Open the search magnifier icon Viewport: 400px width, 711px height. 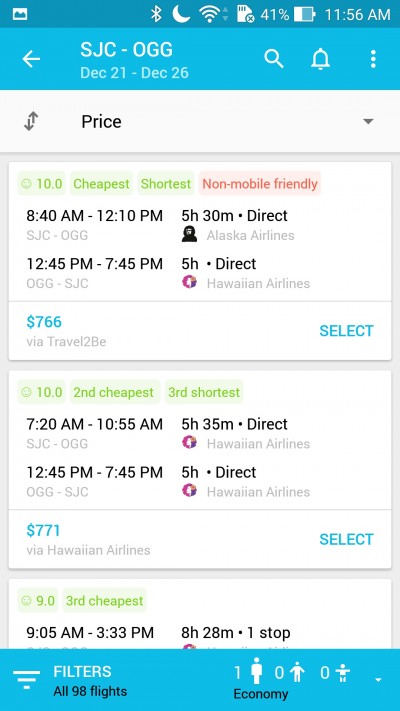pos(274,59)
